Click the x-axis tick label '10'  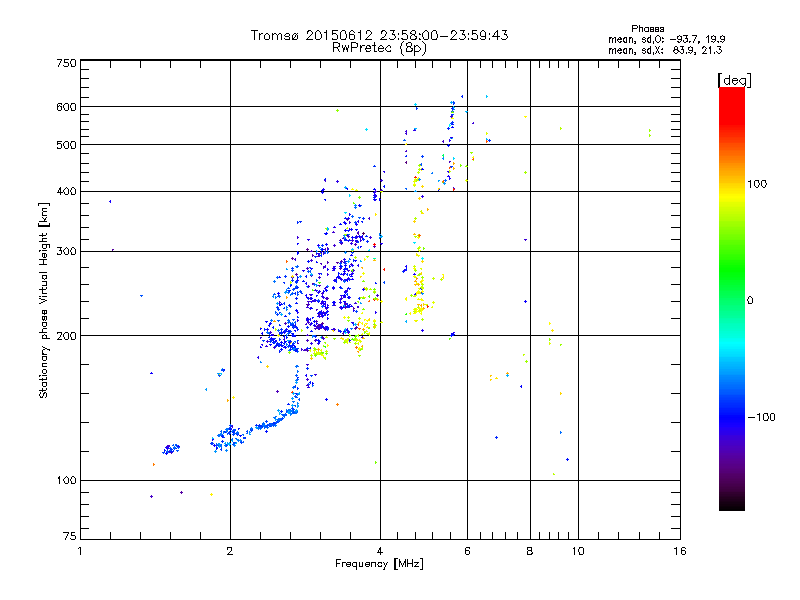pos(578,551)
